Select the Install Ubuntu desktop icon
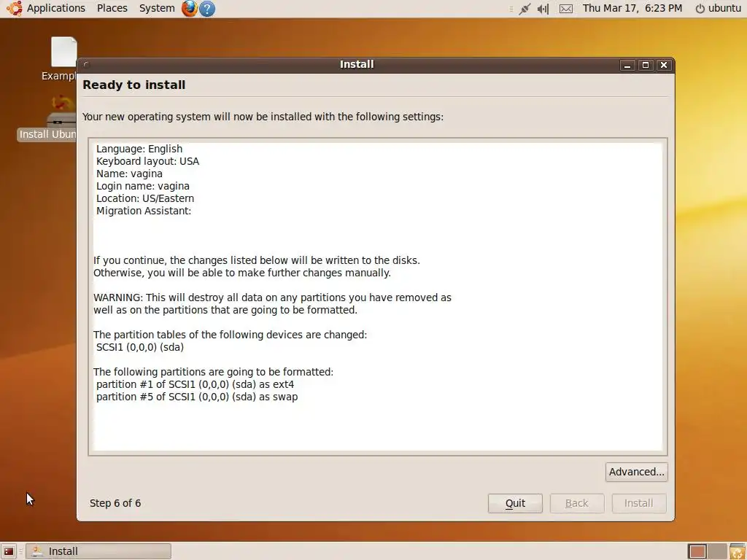 point(47,118)
